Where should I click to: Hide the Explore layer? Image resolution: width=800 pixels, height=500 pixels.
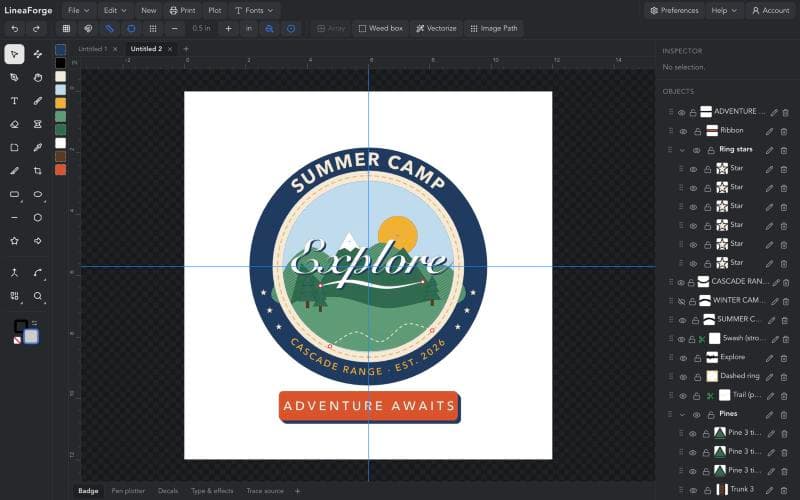(683, 358)
